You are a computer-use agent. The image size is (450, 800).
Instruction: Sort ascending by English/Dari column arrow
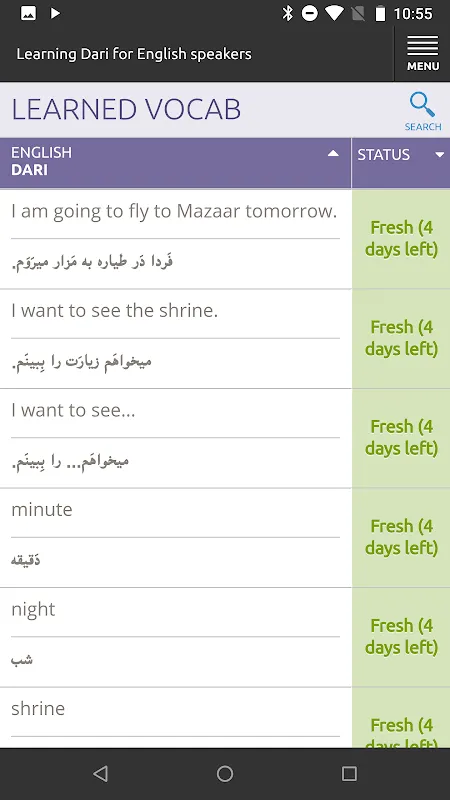[x=333, y=153]
